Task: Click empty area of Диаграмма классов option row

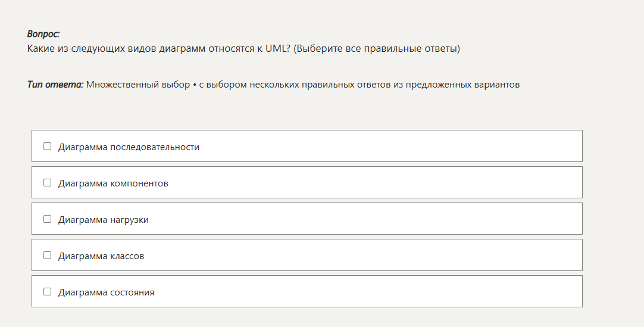Action: click(x=387, y=255)
